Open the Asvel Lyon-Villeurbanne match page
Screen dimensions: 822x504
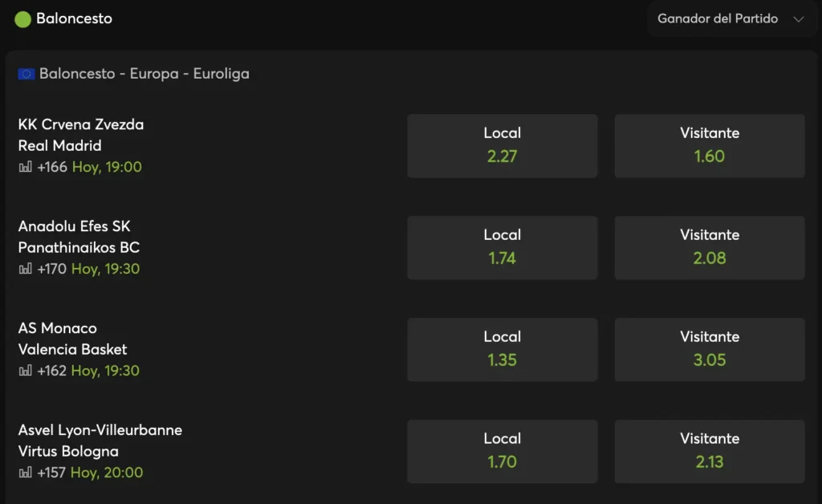coord(100,430)
